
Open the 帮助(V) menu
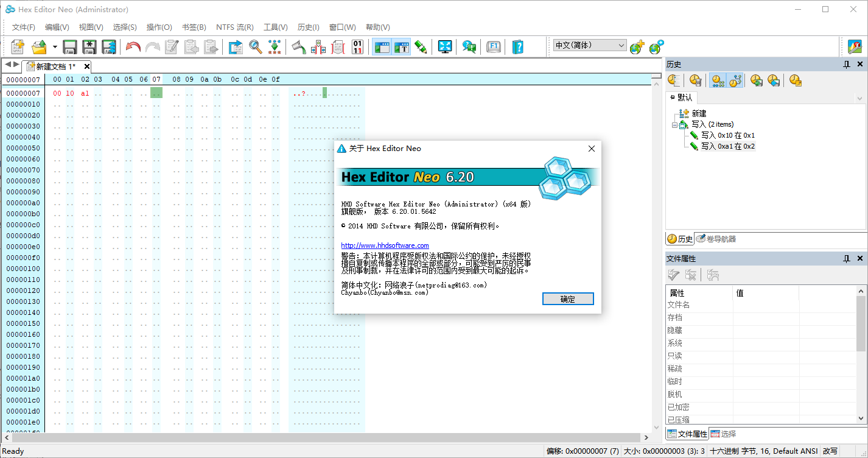tap(378, 27)
